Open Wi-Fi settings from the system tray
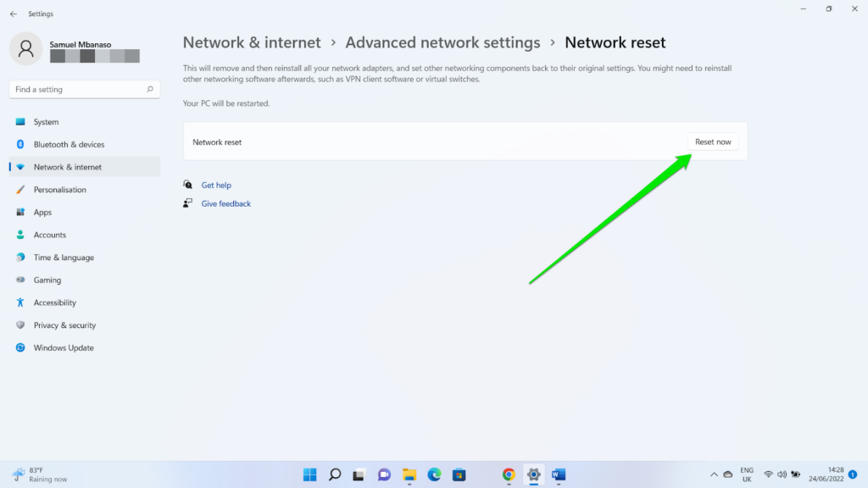Screen dimensions: 868x488 tap(768, 474)
